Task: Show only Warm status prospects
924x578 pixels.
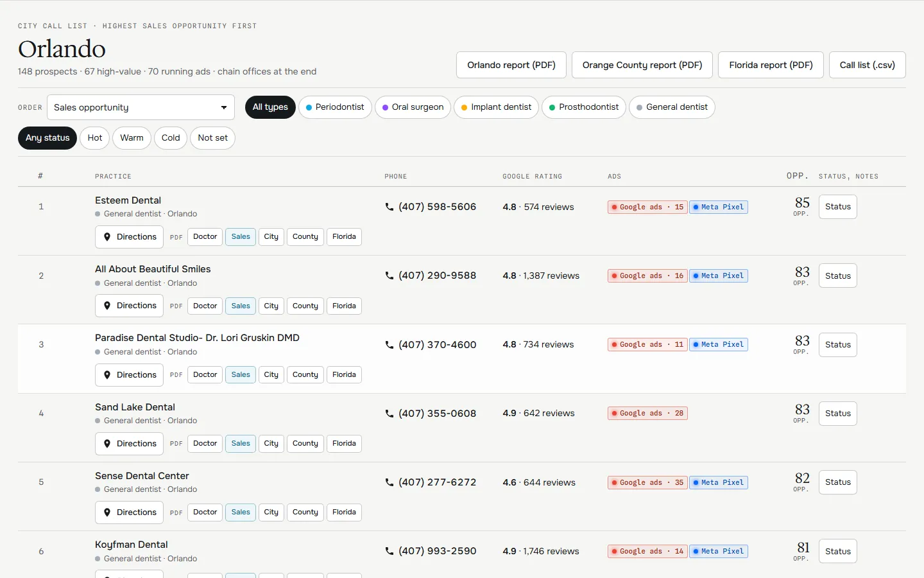Action: point(132,138)
